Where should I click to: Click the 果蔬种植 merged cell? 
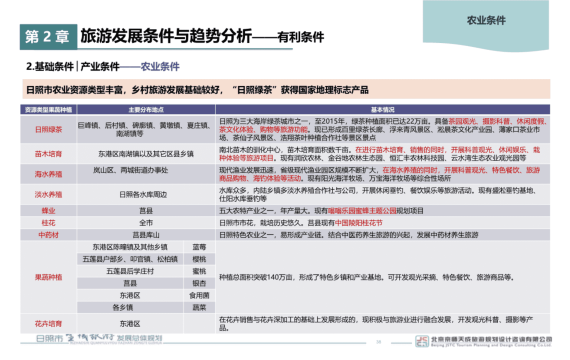(48, 277)
